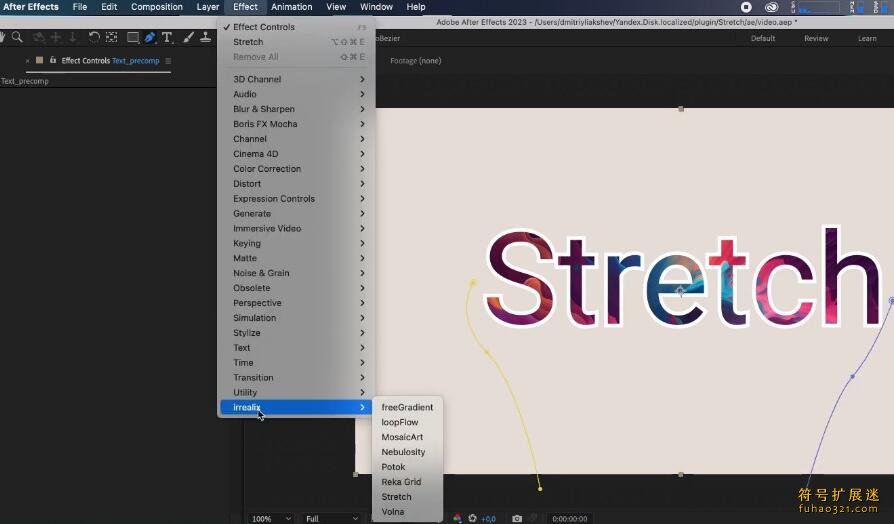
Task: Choose Potok effect
Action: 407,466
